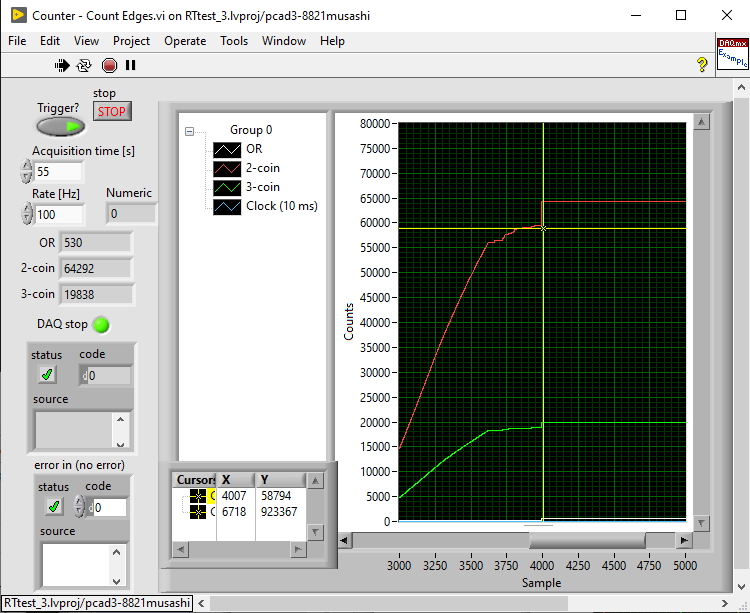Open the Operate menu
Image resolution: width=750 pixels, height=613 pixels.
(x=185, y=41)
